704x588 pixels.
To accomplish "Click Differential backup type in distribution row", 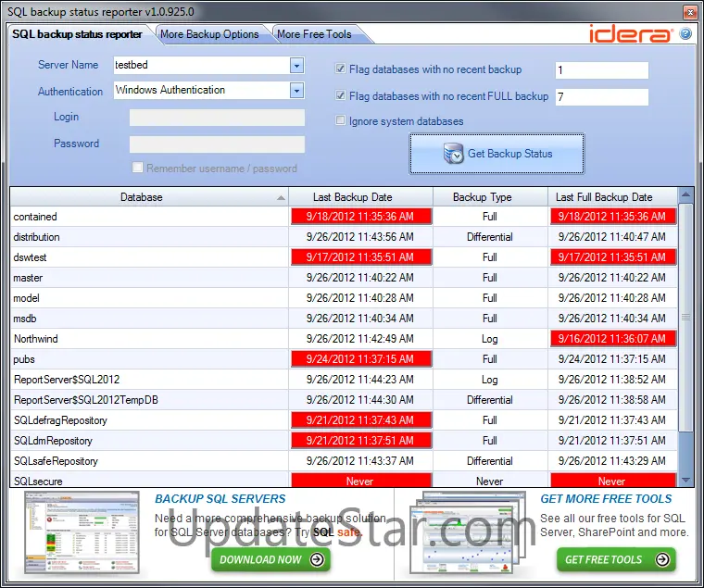I will coord(490,237).
